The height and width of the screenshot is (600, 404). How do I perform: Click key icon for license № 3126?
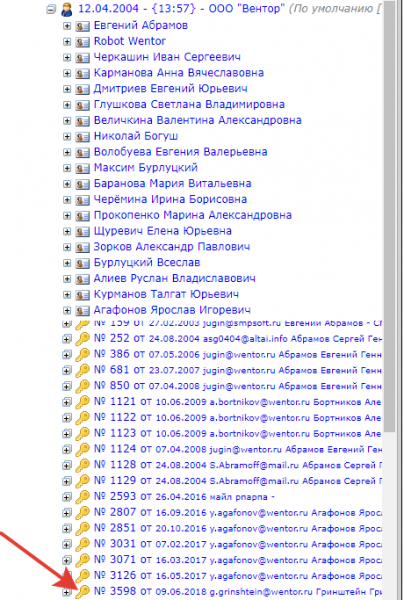[x=82, y=576]
